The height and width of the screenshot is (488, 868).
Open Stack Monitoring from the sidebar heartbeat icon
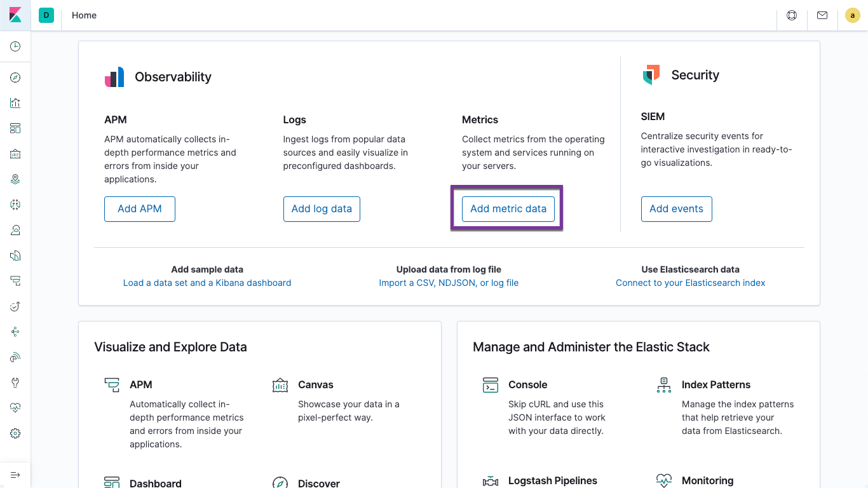[15, 408]
